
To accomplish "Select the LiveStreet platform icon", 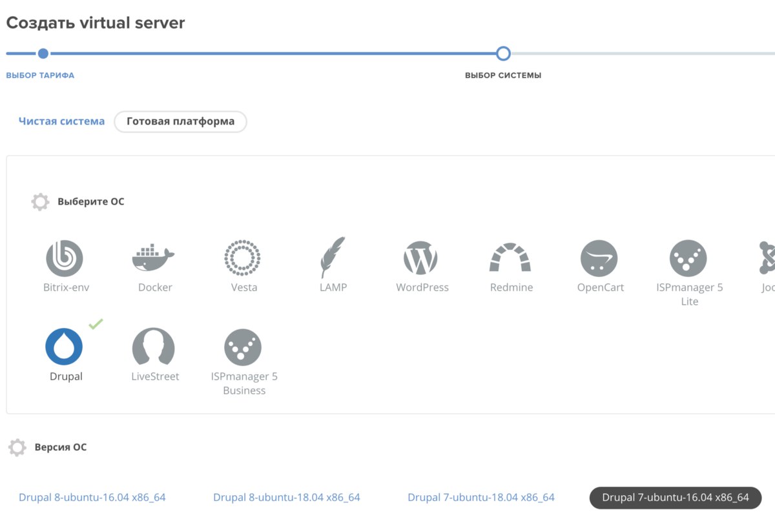I will pos(154,347).
